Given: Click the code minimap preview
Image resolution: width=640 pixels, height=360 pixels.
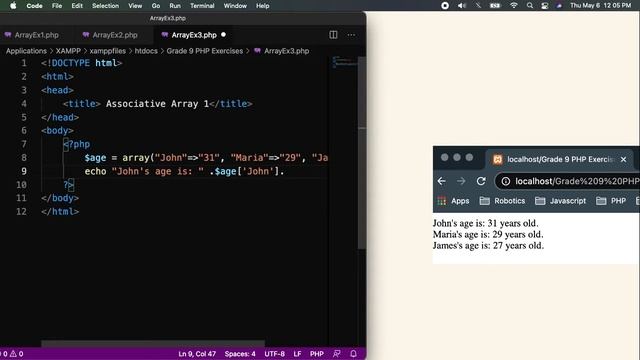Looking at the screenshot, I should pyautogui.click(x=344, y=62).
